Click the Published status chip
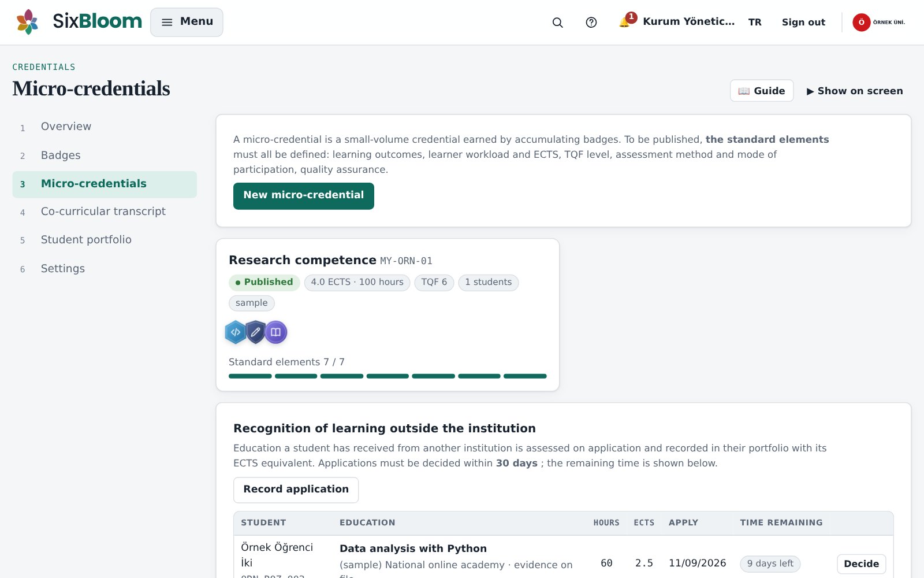The height and width of the screenshot is (578, 924). tap(264, 282)
